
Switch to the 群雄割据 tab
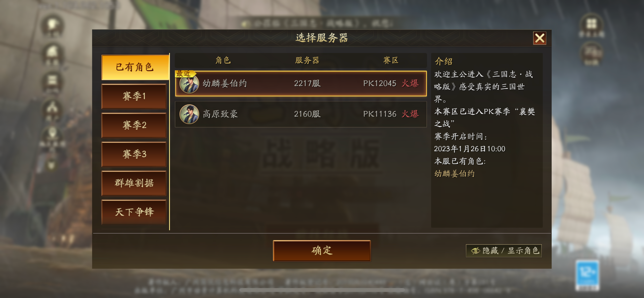(134, 183)
